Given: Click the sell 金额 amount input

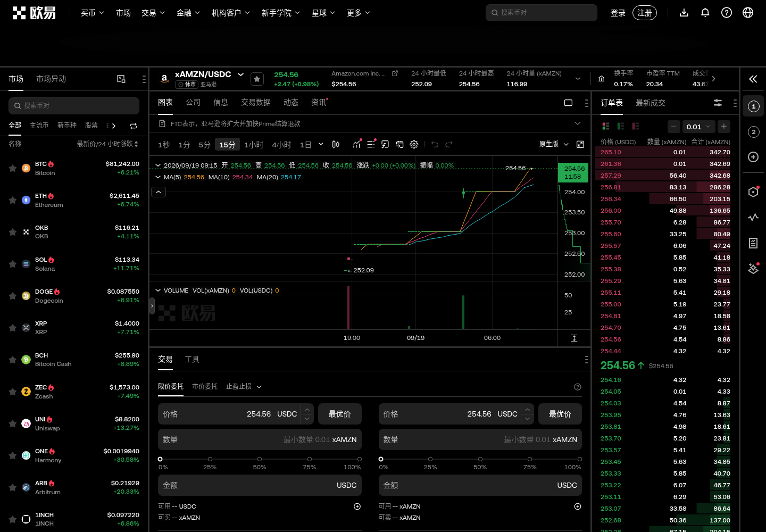Looking at the screenshot, I should pyautogui.click(x=480, y=485).
